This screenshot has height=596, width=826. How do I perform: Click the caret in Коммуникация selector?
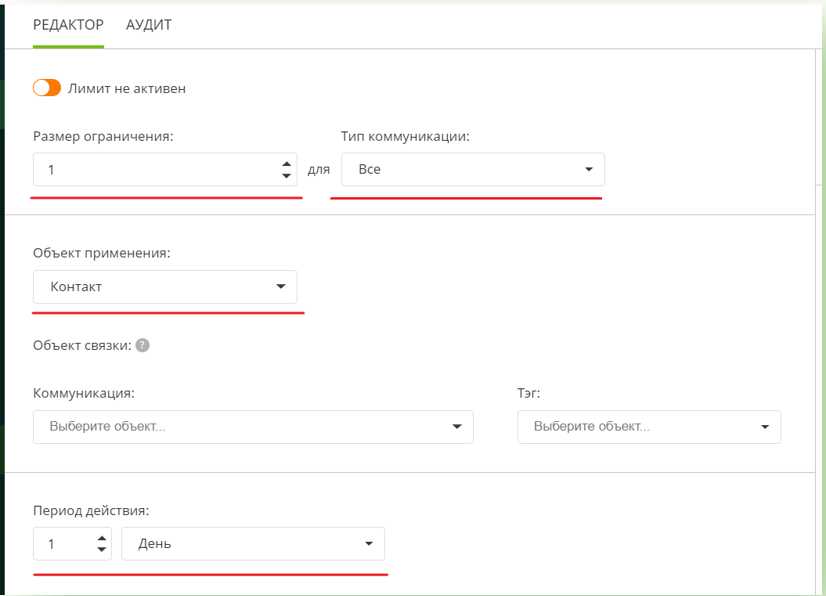pyautogui.click(x=457, y=426)
